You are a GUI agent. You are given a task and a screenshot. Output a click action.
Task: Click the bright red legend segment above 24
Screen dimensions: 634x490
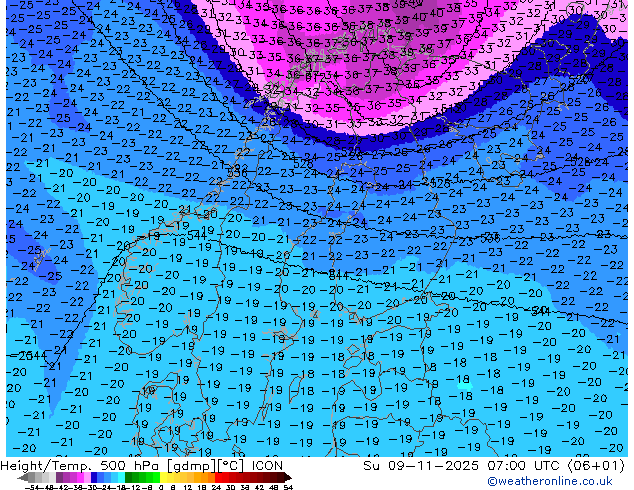point(218,477)
